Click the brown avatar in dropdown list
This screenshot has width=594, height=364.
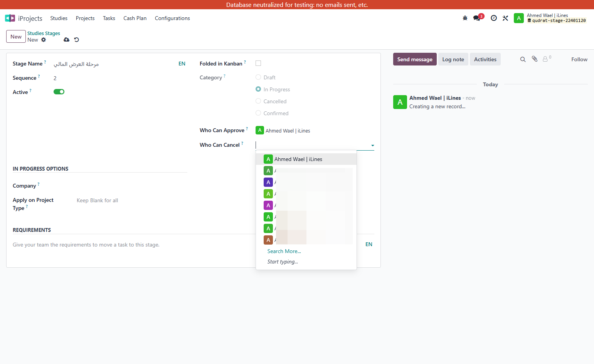point(268,240)
